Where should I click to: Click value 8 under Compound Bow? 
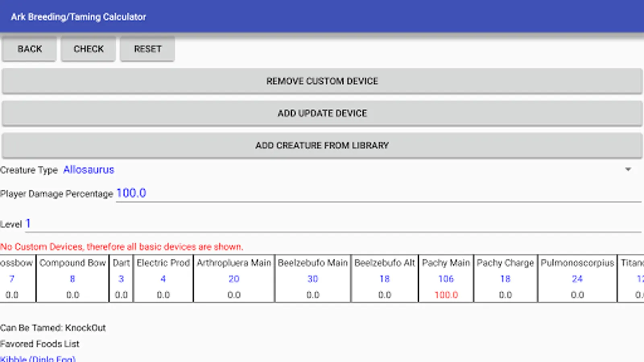tap(72, 279)
